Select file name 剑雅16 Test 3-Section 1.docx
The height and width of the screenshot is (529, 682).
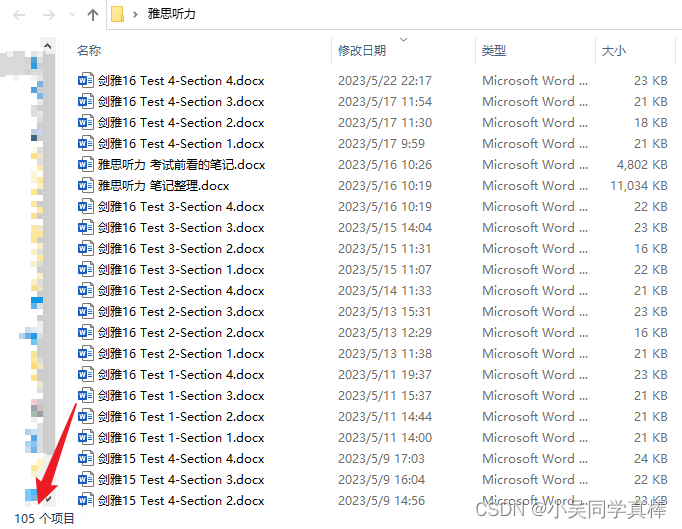pyautogui.click(x=181, y=269)
